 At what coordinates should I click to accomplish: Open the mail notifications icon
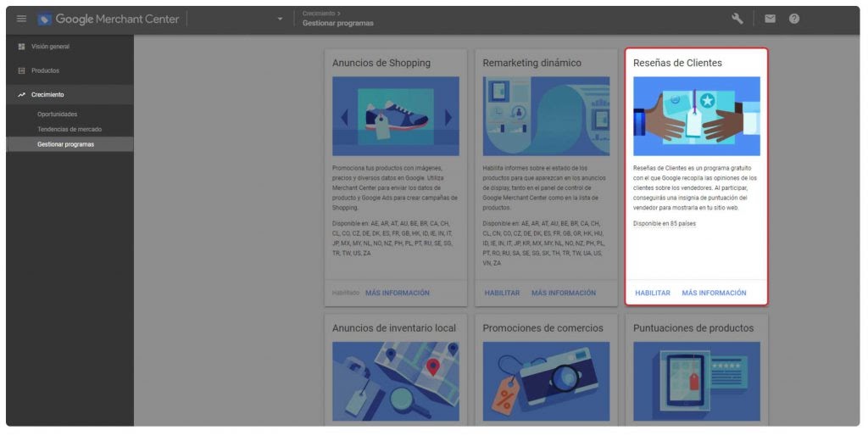[x=770, y=19]
